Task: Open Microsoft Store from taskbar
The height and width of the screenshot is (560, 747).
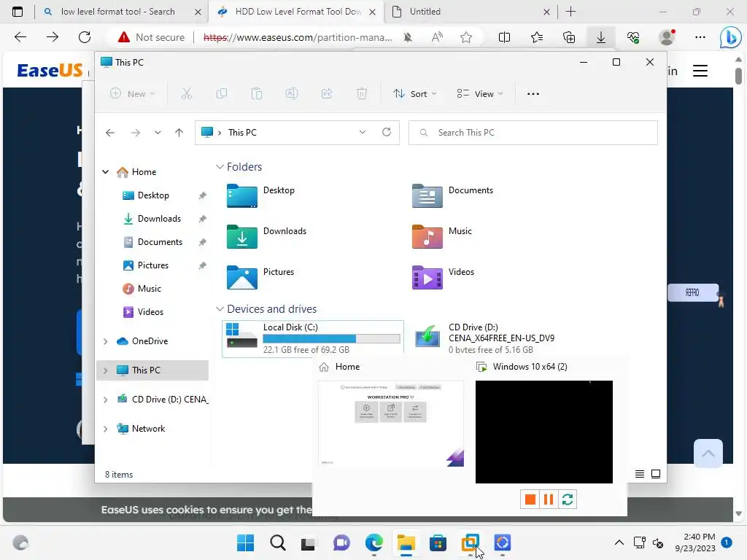Action: click(x=438, y=542)
